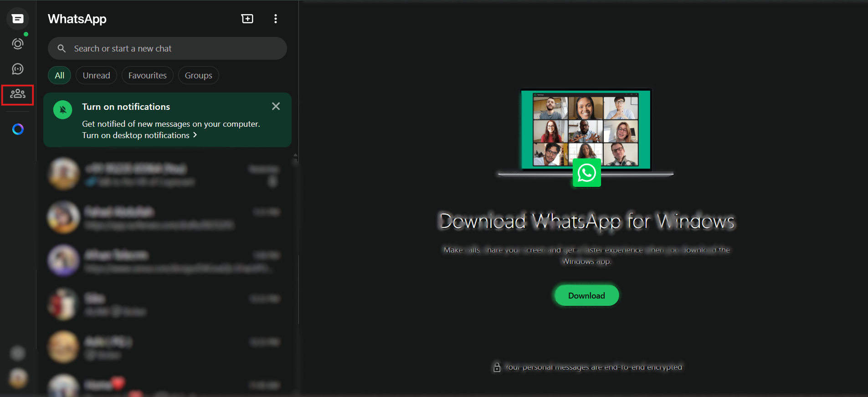Click the green Download button
This screenshot has width=868, height=397.
(586, 295)
